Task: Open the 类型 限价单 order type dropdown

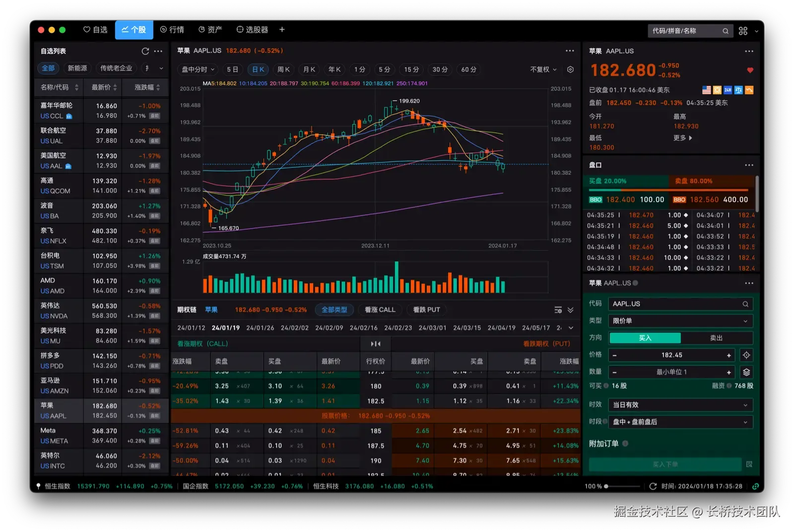Action: [x=680, y=321]
